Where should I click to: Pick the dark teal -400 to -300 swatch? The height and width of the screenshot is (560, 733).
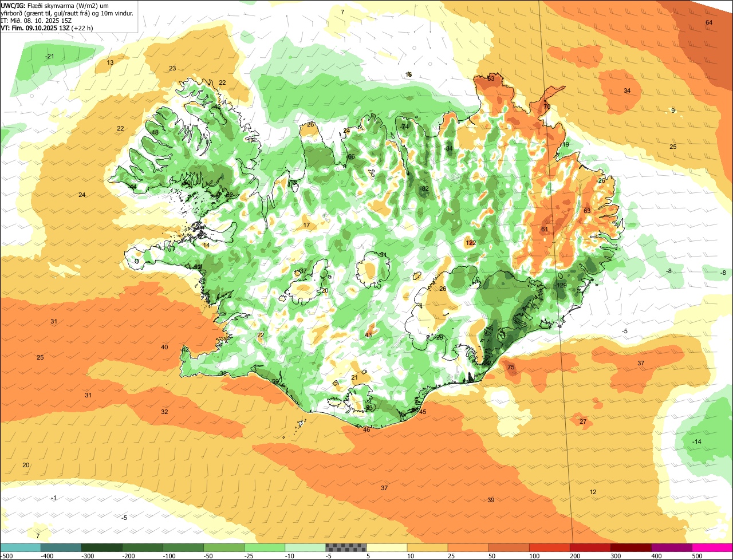tap(61, 547)
